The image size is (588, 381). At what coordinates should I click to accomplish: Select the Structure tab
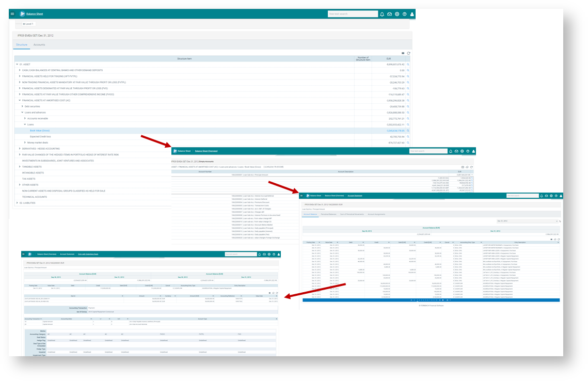(x=22, y=45)
